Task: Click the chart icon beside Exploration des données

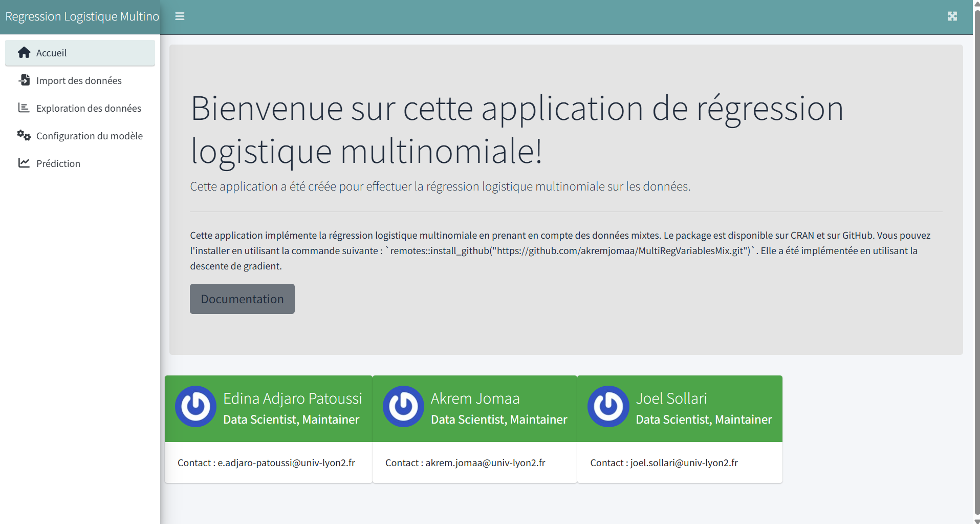Action: pyautogui.click(x=24, y=108)
